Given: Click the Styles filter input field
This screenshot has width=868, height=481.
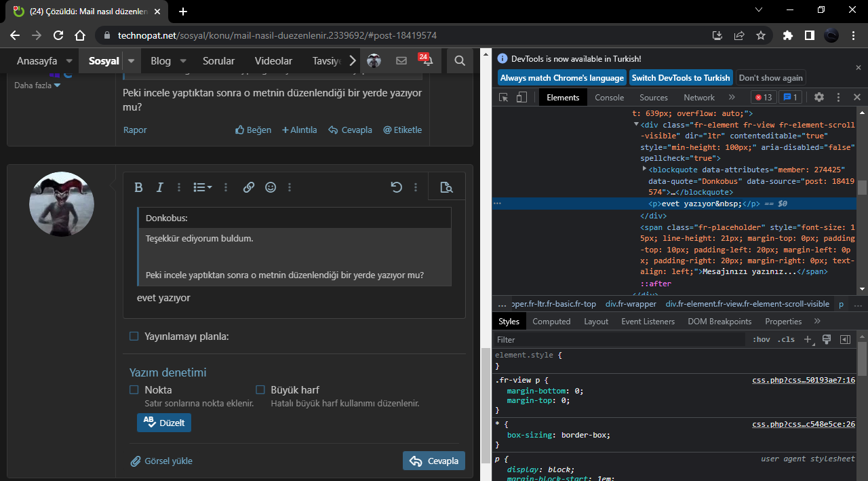Looking at the screenshot, I should [617, 339].
